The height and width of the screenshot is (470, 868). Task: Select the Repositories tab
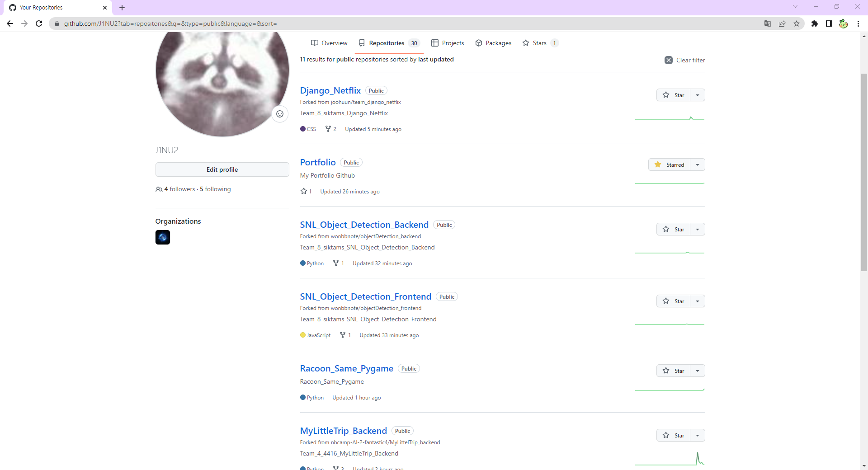pyautogui.click(x=389, y=43)
